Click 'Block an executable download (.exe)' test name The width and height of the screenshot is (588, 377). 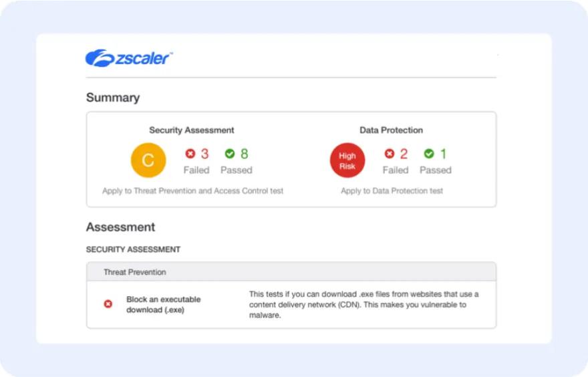[164, 305]
